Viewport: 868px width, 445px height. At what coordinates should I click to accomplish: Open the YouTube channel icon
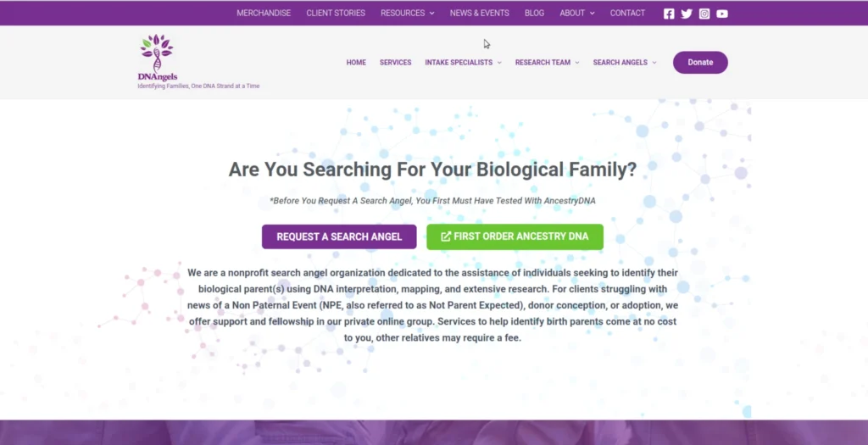click(722, 14)
